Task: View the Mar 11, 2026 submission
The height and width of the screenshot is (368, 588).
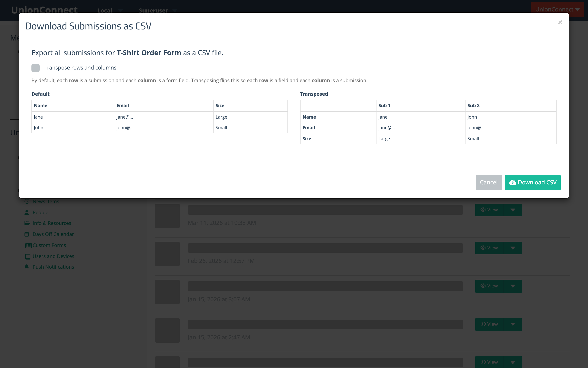Action: pos(489,210)
